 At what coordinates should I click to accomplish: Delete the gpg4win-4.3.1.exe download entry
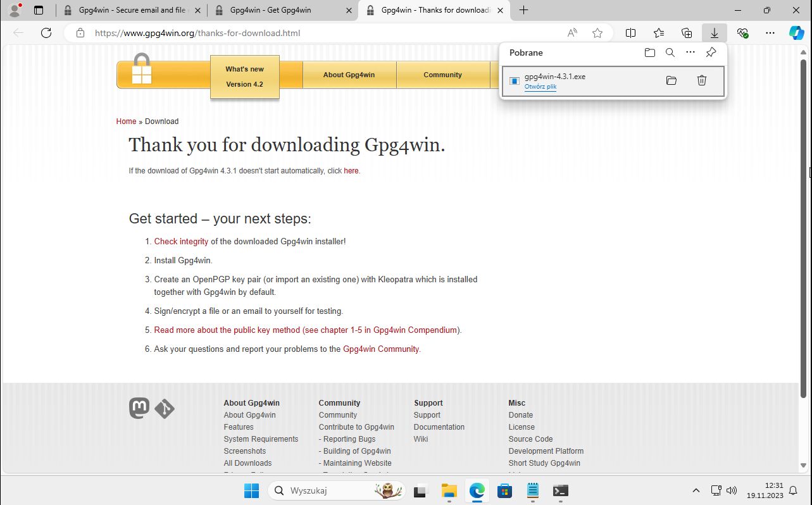pos(701,80)
